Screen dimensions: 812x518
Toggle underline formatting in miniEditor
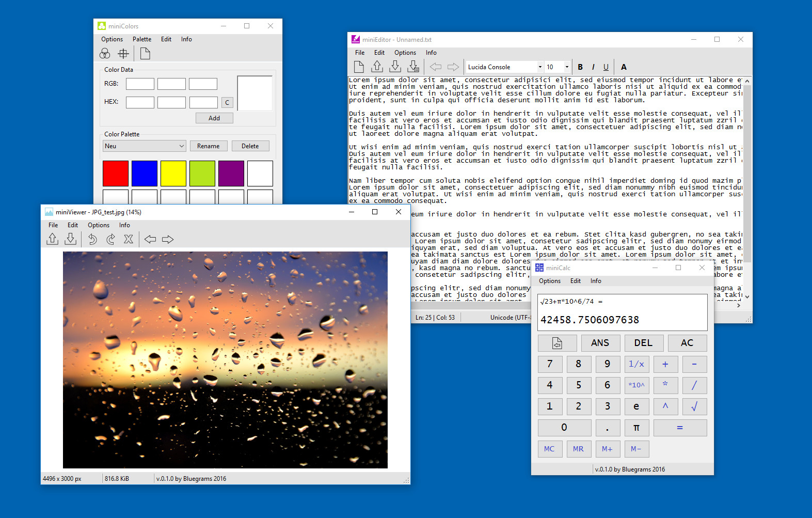point(606,67)
